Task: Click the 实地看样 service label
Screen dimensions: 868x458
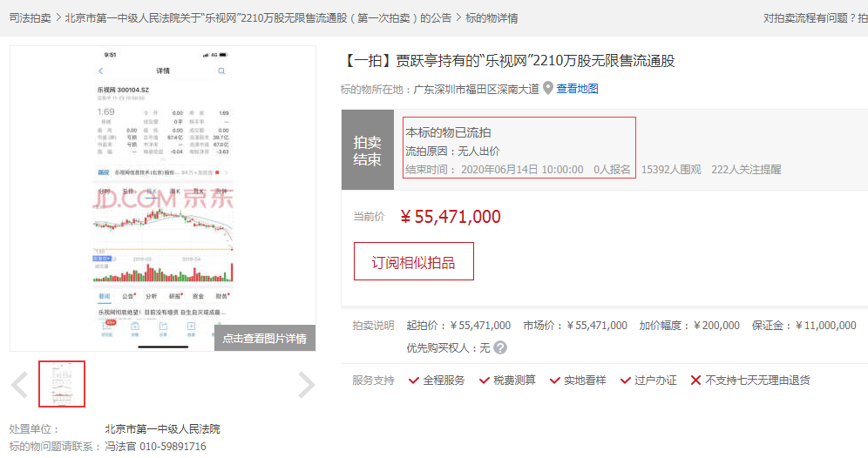Action: 585,381
